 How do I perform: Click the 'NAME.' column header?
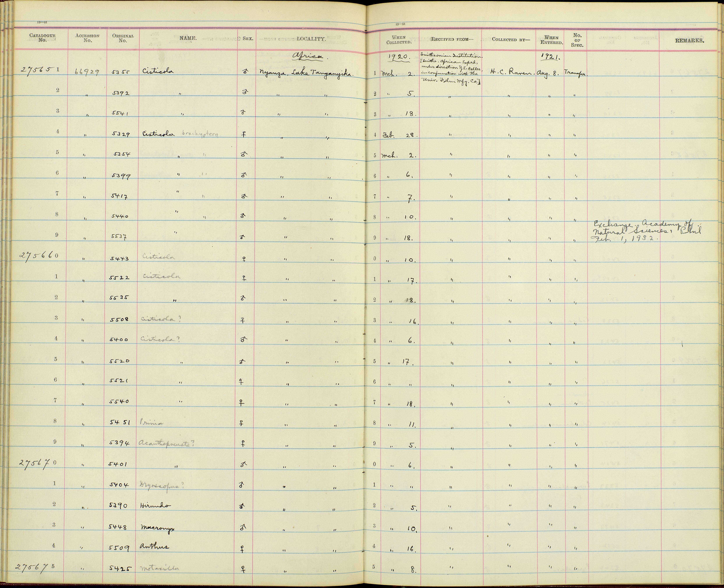[188, 38]
